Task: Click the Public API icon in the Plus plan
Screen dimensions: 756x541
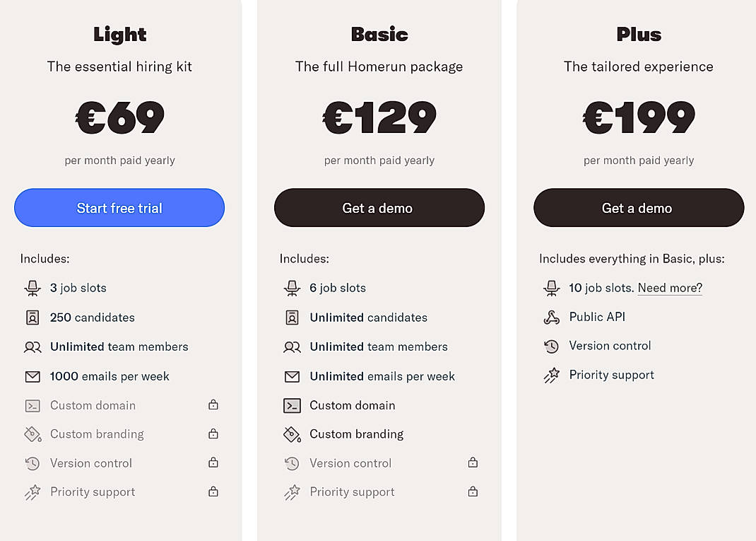Action: coord(551,317)
